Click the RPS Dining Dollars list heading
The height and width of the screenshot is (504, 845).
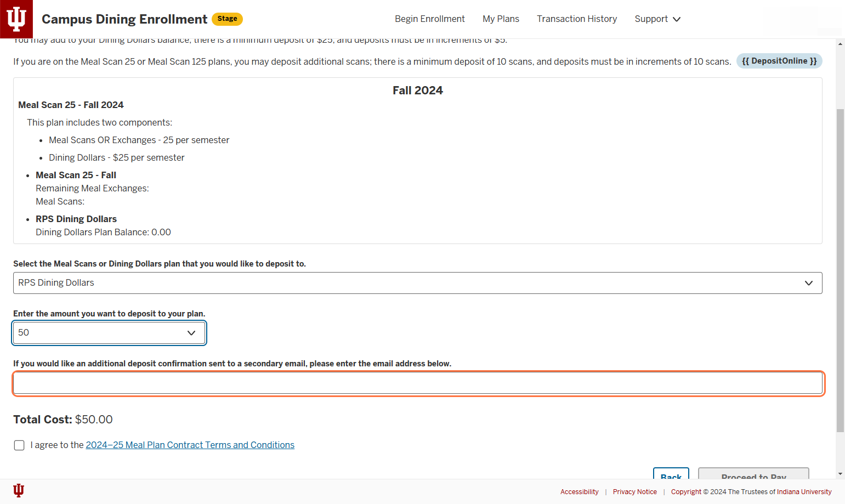point(76,219)
